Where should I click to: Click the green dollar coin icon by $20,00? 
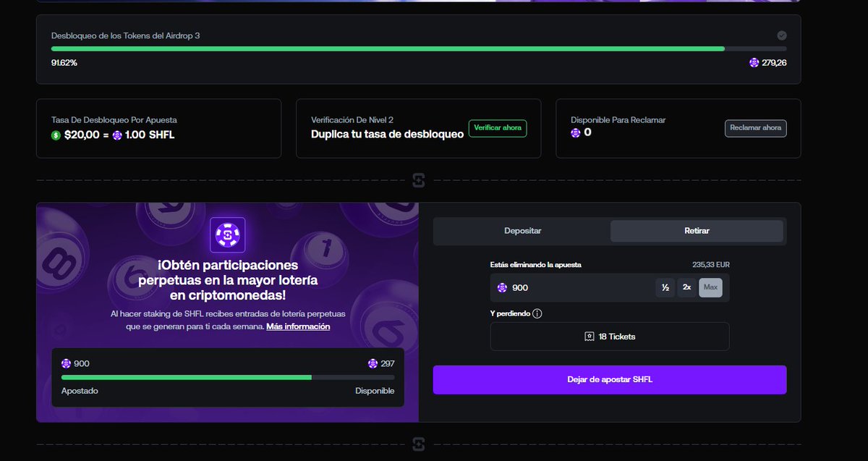click(x=56, y=135)
